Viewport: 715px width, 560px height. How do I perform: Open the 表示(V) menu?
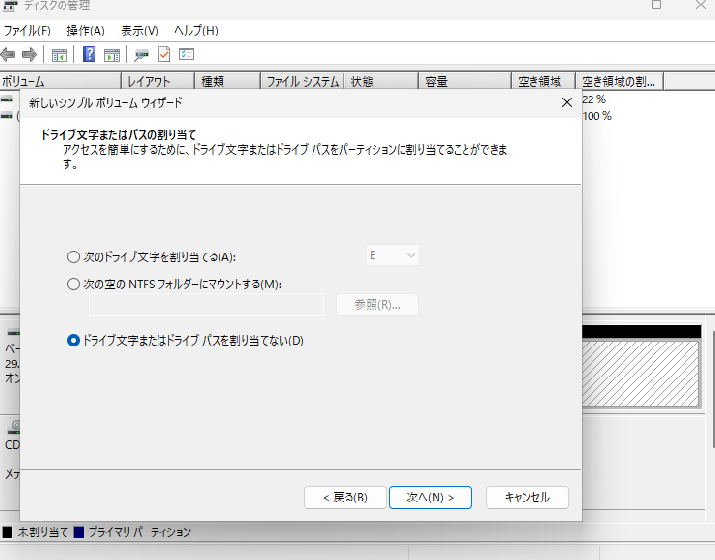pyautogui.click(x=139, y=31)
